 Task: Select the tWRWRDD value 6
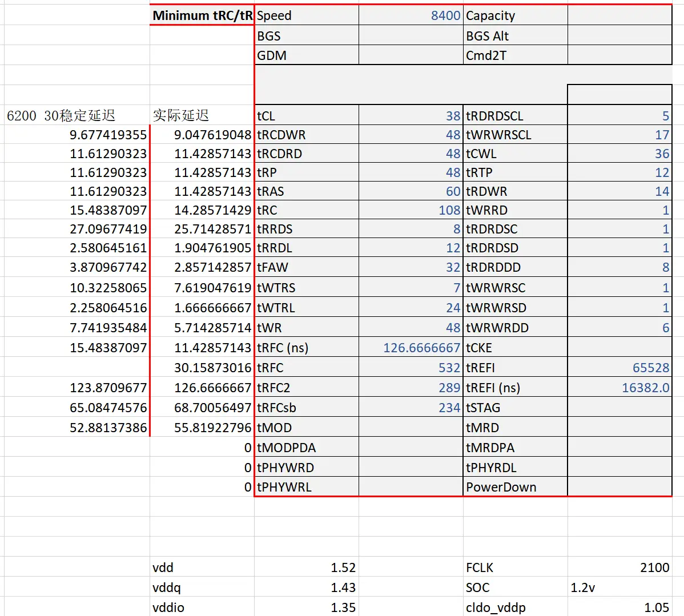click(619, 327)
